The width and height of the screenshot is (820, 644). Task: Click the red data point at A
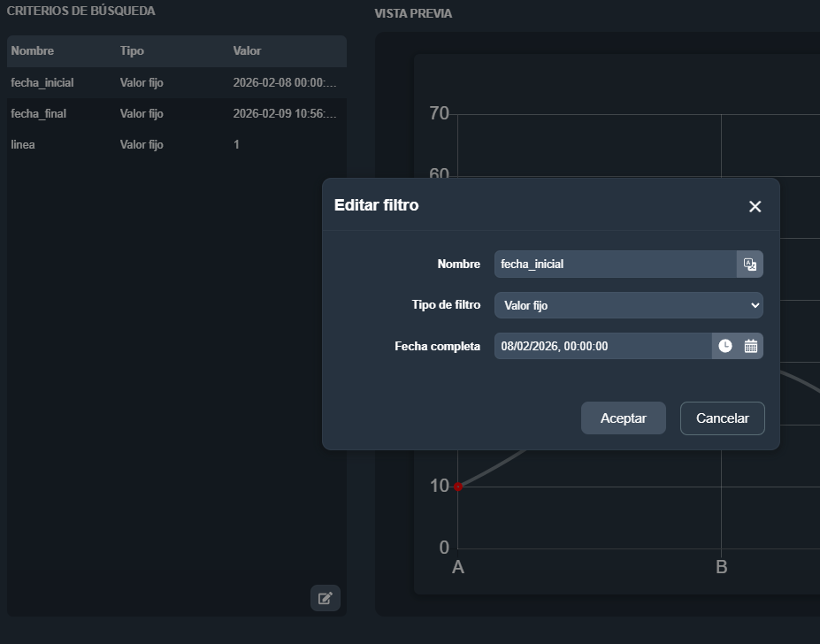458,487
